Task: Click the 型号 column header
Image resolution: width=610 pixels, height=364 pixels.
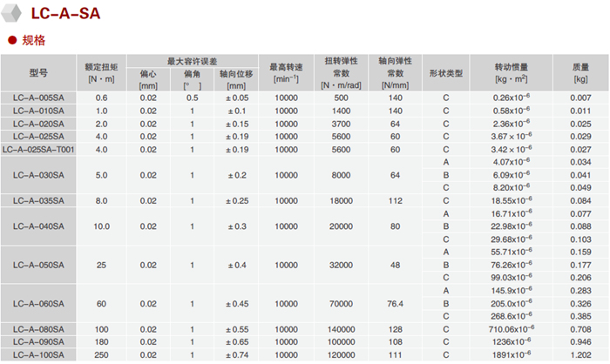Action: (x=39, y=73)
